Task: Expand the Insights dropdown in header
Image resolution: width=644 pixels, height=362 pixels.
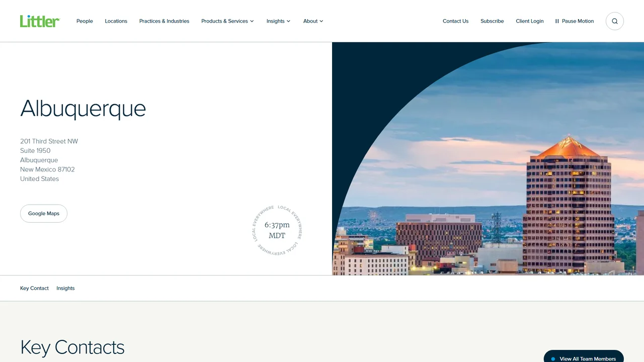Action: pos(279,21)
